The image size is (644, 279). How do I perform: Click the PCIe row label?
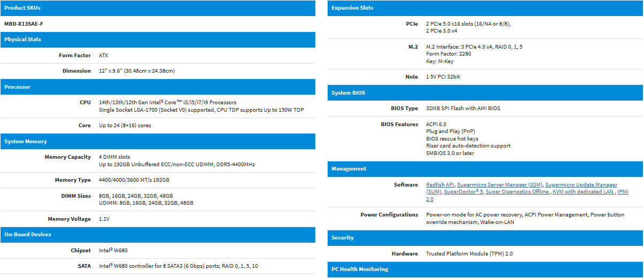(412, 24)
